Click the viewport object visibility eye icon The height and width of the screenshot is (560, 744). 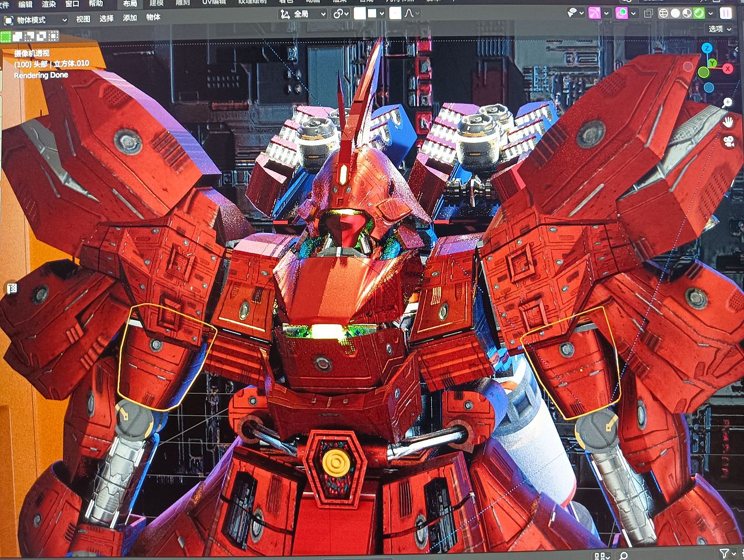[572, 12]
